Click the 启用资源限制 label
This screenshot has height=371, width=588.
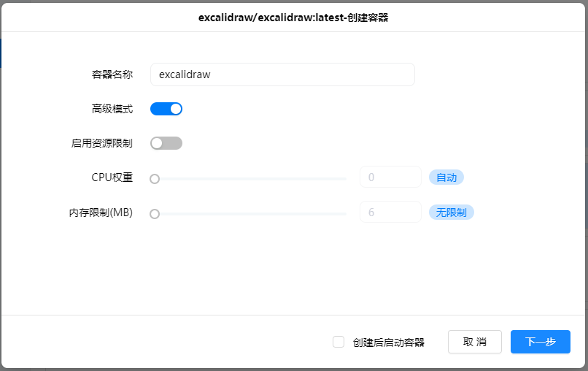coord(101,143)
